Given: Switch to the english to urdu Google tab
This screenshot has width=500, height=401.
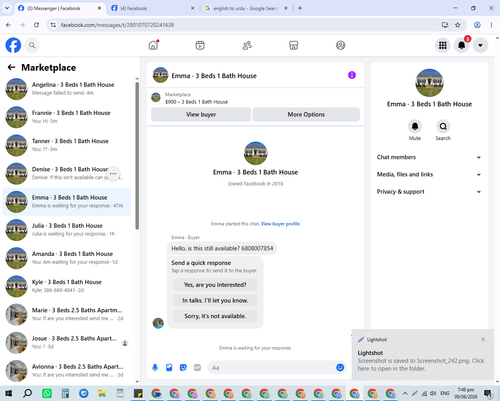Looking at the screenshot, I should (245, 8).
